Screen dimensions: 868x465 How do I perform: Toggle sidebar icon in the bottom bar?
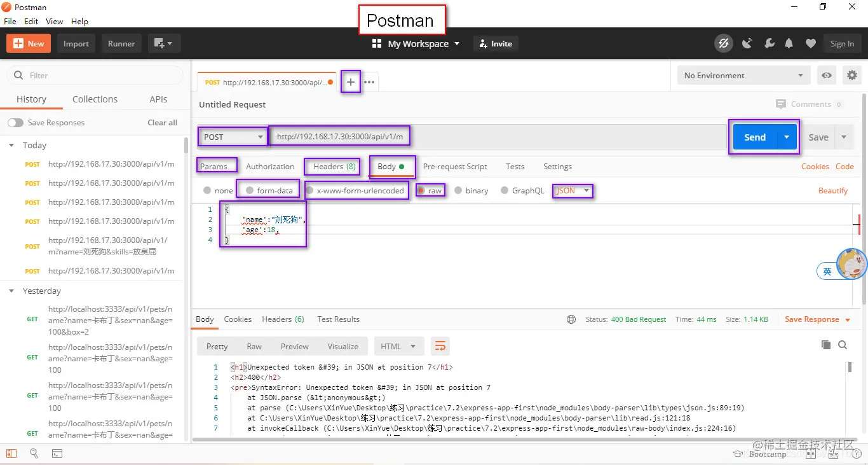pos(11,454)
